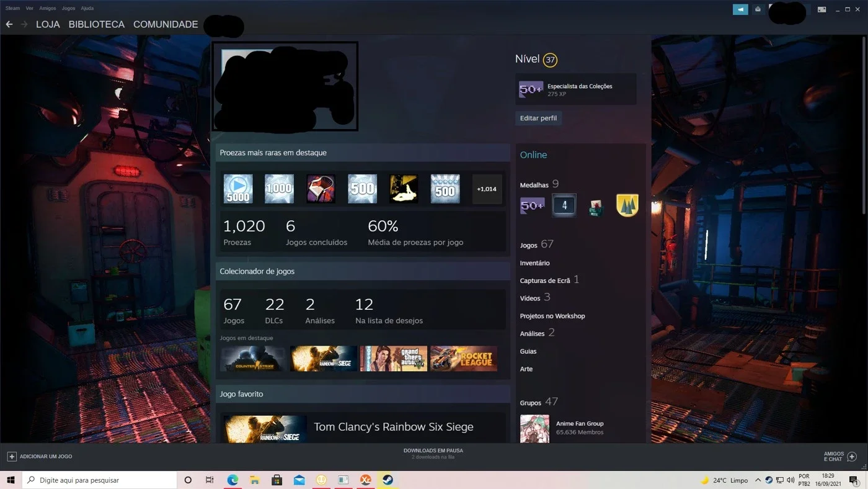Open the Anime Fan Group link
868x489 pixels.
580,424
